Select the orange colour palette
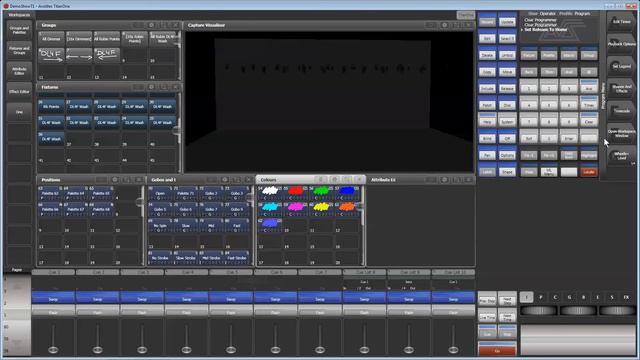Image resolution: width=640 pixels, height=360 pixels. coord(347,209)
